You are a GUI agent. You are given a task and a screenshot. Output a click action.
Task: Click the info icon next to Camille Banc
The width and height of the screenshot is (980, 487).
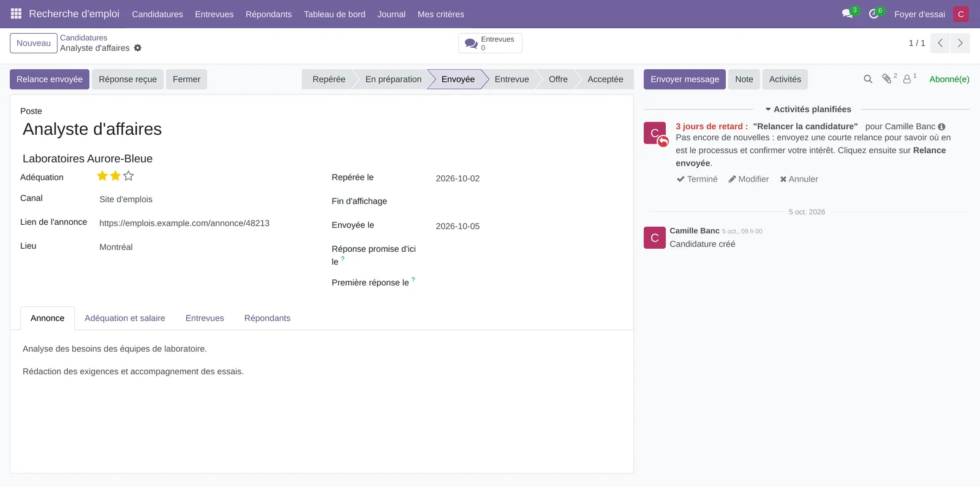(x=941, y=127)
